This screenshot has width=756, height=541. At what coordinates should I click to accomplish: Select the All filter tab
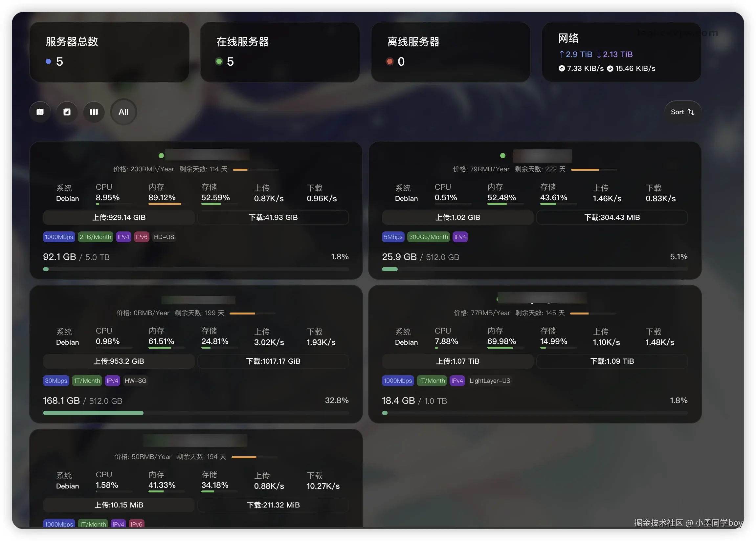click(123, 112)
